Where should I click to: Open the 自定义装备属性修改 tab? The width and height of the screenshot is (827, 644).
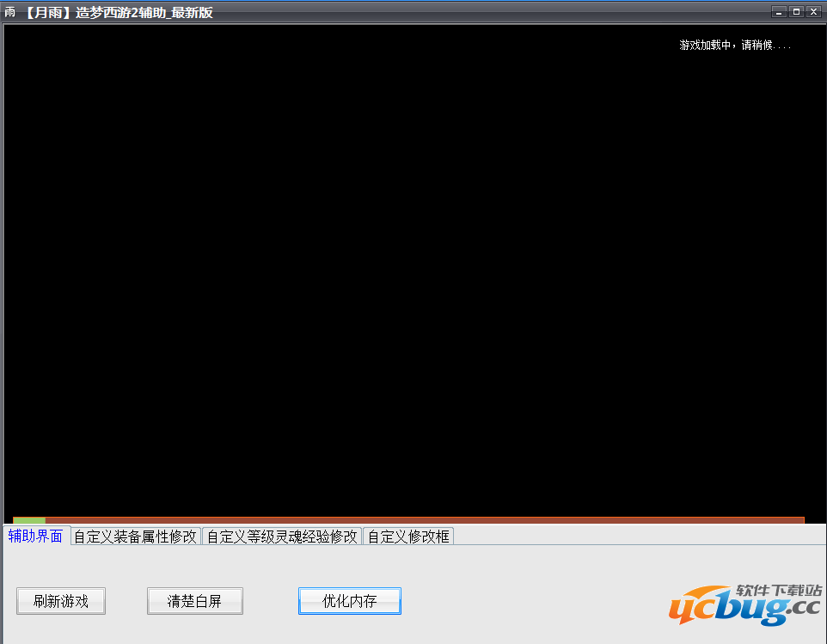(x=135, y=535)
